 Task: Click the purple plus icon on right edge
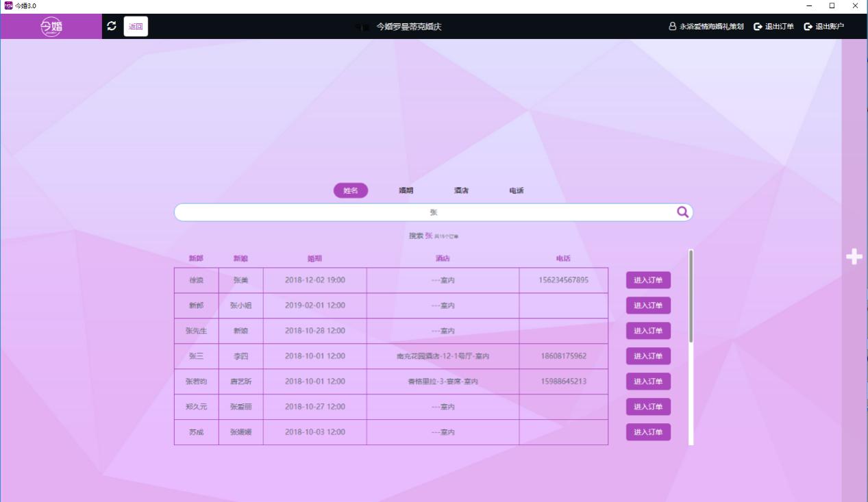click(x=854, y=256)
